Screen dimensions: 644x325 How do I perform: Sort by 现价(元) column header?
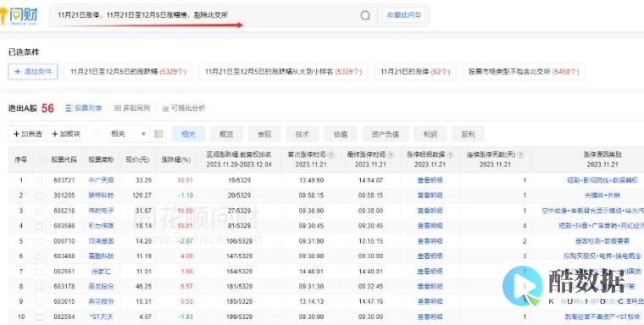[x=137, y=160]
